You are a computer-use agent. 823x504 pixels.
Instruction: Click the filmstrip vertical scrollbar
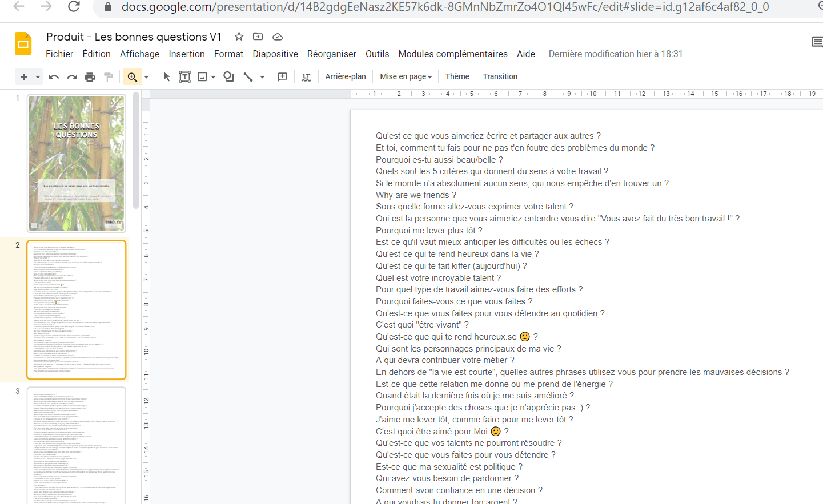[x=136, y=151]
